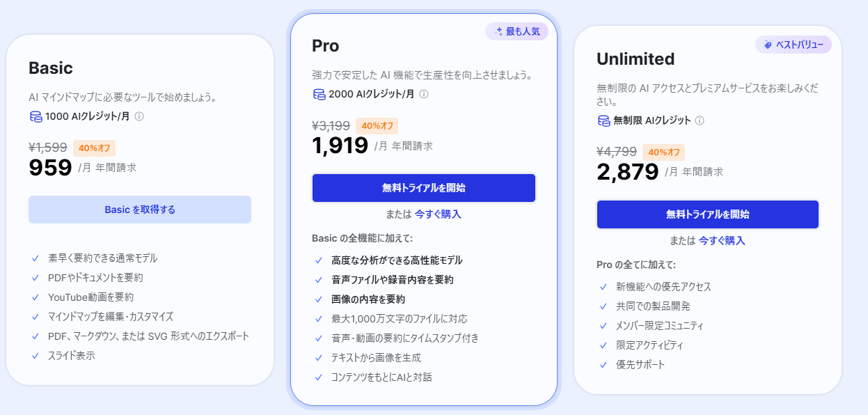Viewport: 868px width, 415px height.
Task: Click the info icon beside 1000 AIクレジット/月
Action: pos(139,116)
